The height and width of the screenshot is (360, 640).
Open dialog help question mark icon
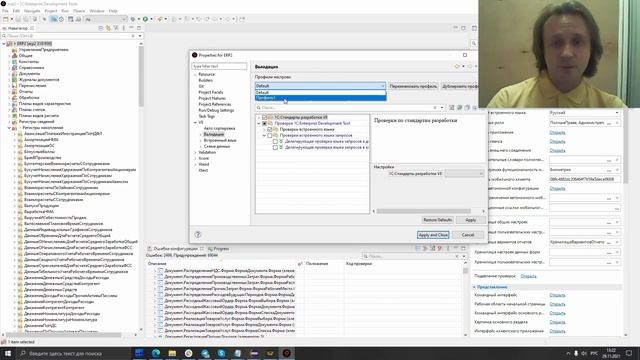pos(198,234)
